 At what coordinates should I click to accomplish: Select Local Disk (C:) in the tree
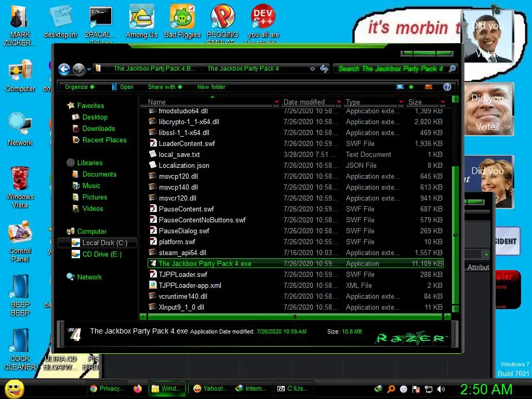coord(97,243)
